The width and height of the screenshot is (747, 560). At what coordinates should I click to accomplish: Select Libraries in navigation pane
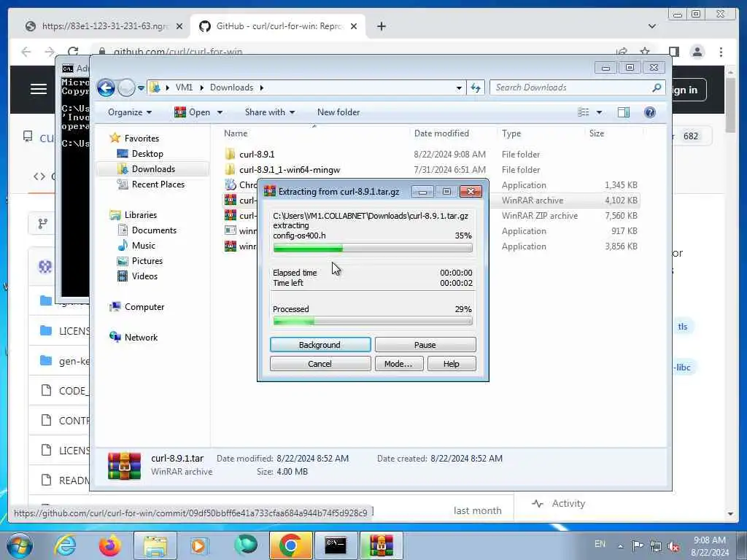tap(134, 215)
